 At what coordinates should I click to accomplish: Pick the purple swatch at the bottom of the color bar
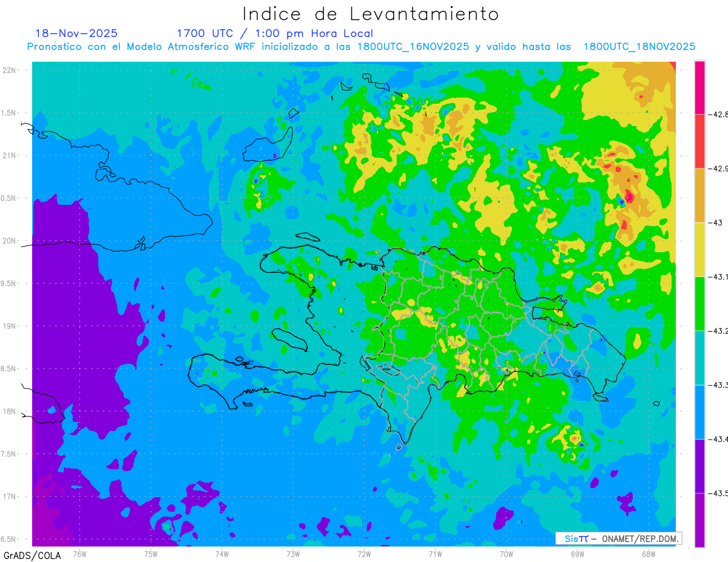[x=699, y=520]
